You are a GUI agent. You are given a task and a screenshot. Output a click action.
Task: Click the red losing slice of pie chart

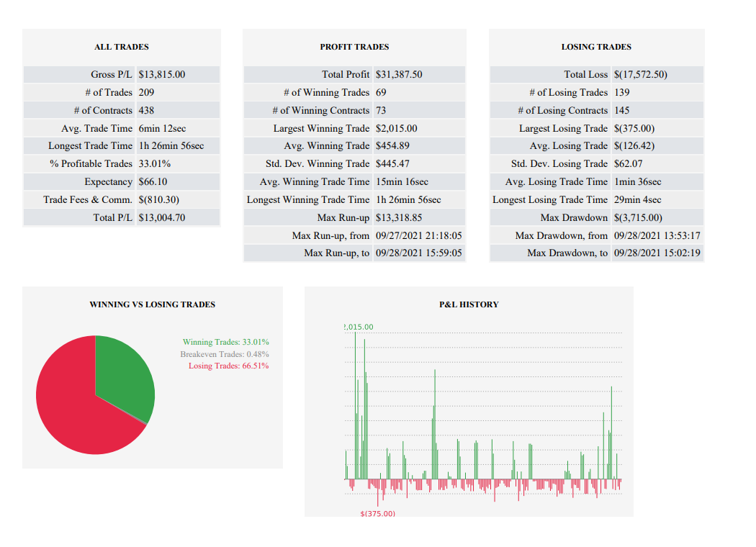[x=72, y=404]
